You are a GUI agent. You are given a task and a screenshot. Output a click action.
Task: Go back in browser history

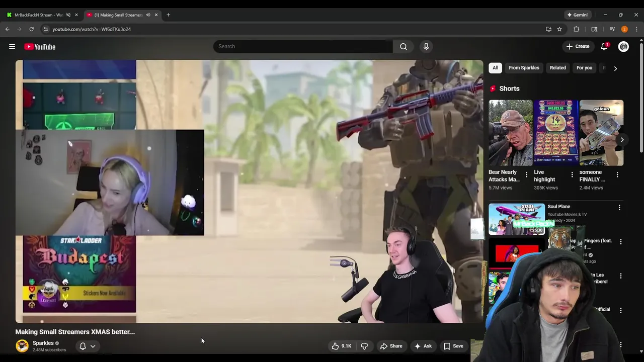(x=8, y=29)
